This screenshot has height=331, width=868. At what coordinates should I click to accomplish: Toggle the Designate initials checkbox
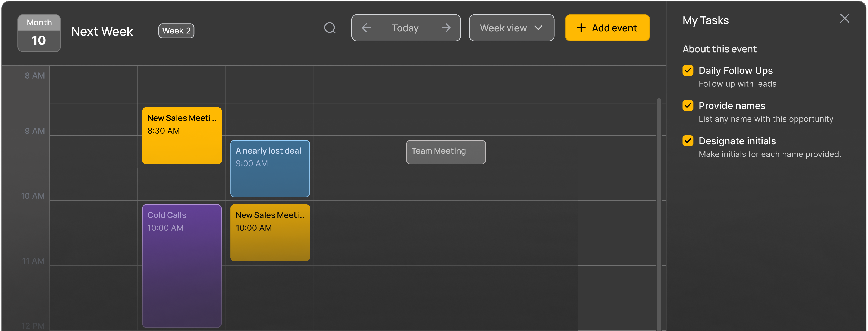688,141
